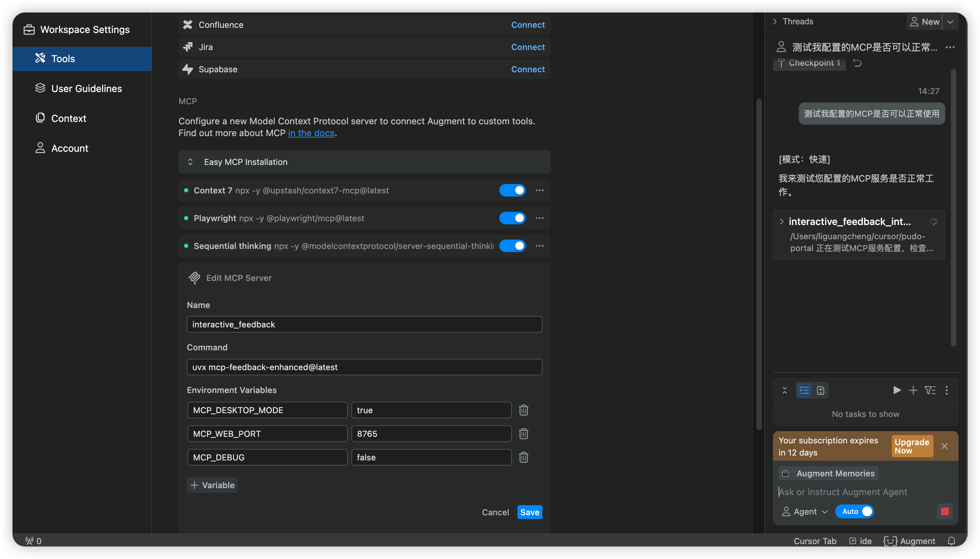
Task: Open the Augment status bar item
Action: 910,541
